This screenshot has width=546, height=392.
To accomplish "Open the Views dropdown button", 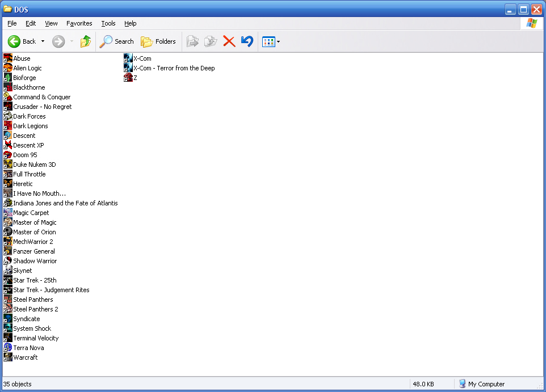I will click(271, 42).
